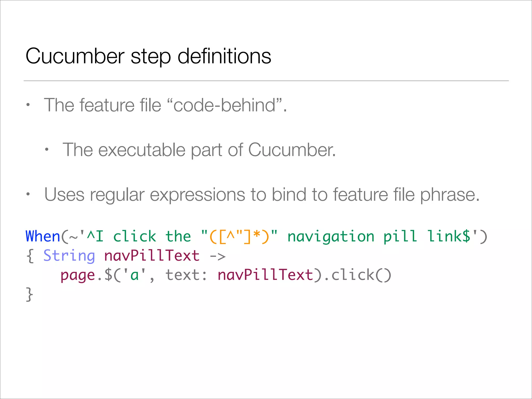Click the '.click()' method call
This screenshot has height=399, width=532.
pyautogui.click(x=357, y=275)
